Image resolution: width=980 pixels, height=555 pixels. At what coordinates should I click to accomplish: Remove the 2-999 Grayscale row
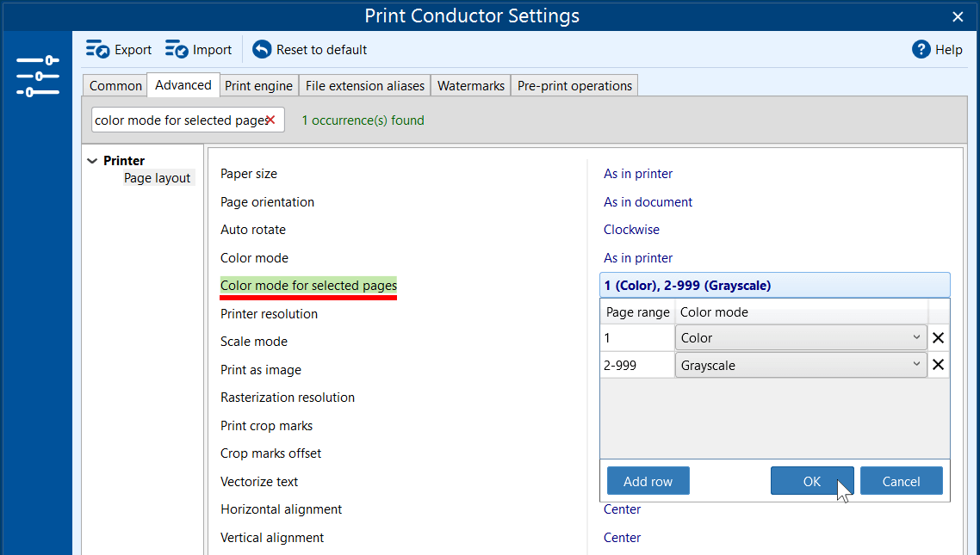(x=939, y=365)
